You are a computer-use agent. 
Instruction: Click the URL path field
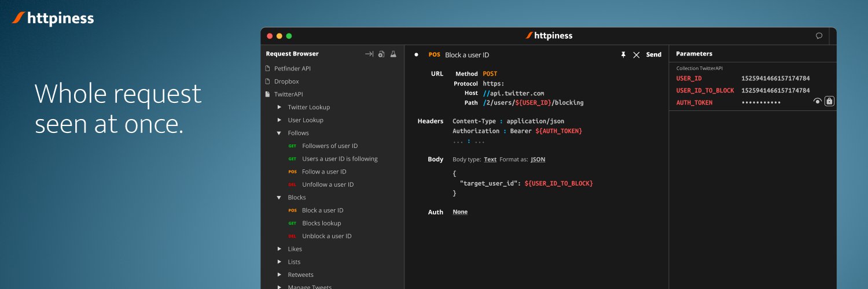tap(533, 103)
